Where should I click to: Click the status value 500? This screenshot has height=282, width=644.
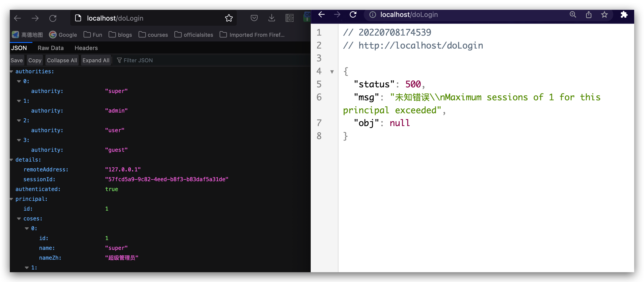pyautogui.click(x=413, y=84)
